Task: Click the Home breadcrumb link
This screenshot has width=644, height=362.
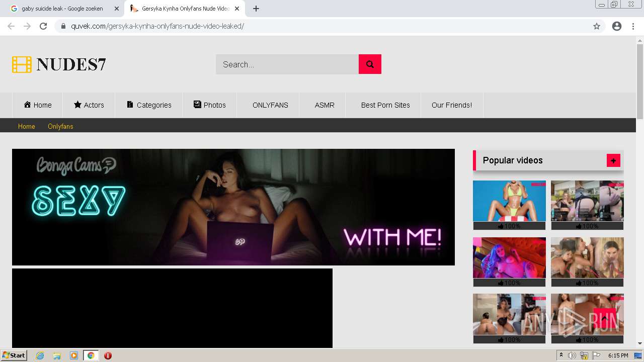Action: [x=27, y=126]
